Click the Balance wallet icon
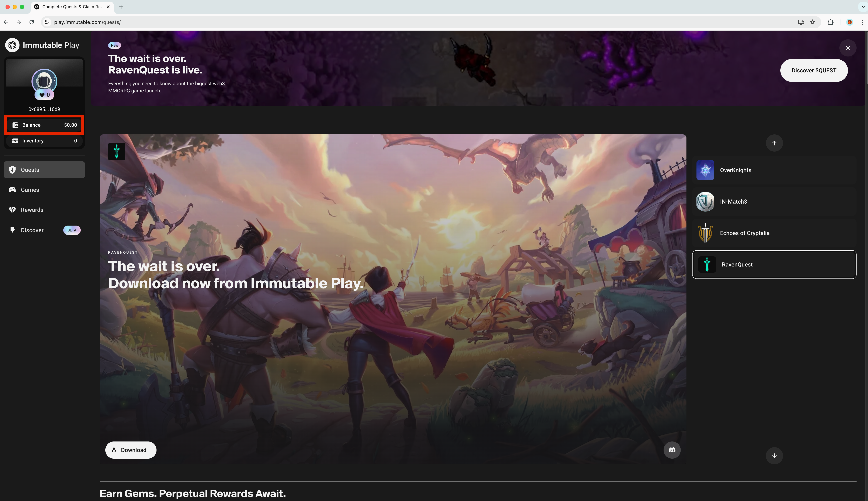 [15, 125]
